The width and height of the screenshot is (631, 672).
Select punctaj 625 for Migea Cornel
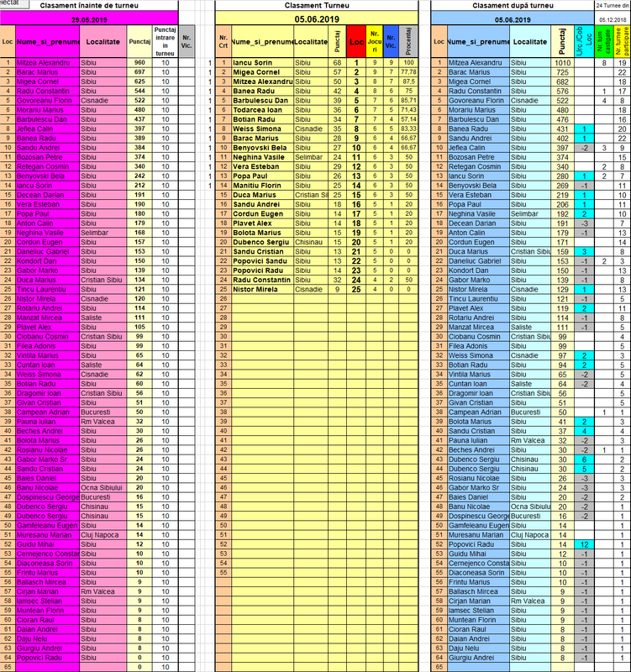coord(139,81)
